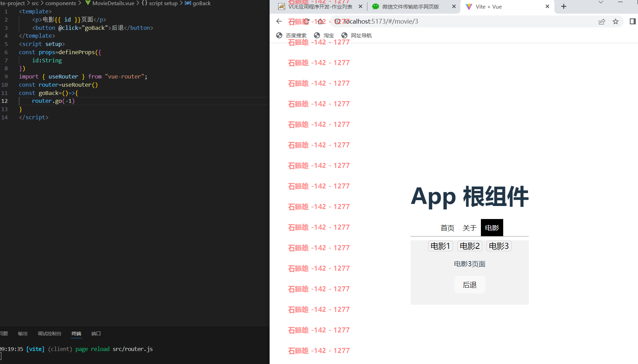Close the Vite + Vue tab
The width and height of the screenshot is (638, 364).
click(x=547, y=7)
